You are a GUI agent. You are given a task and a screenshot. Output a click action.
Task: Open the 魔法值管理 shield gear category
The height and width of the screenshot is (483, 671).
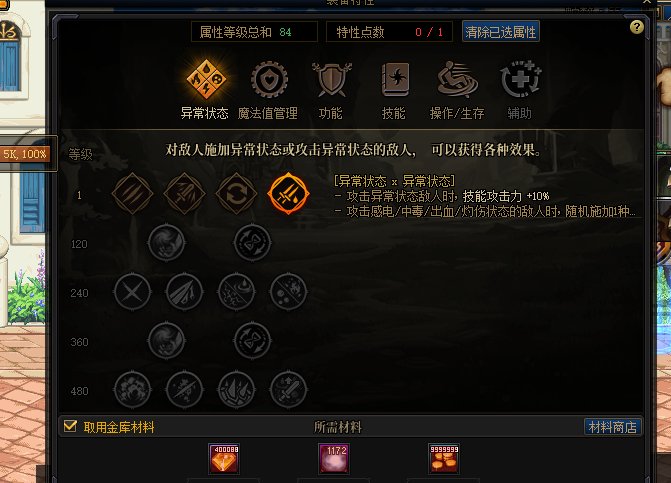pyautogui.click(x=269, y=80)
